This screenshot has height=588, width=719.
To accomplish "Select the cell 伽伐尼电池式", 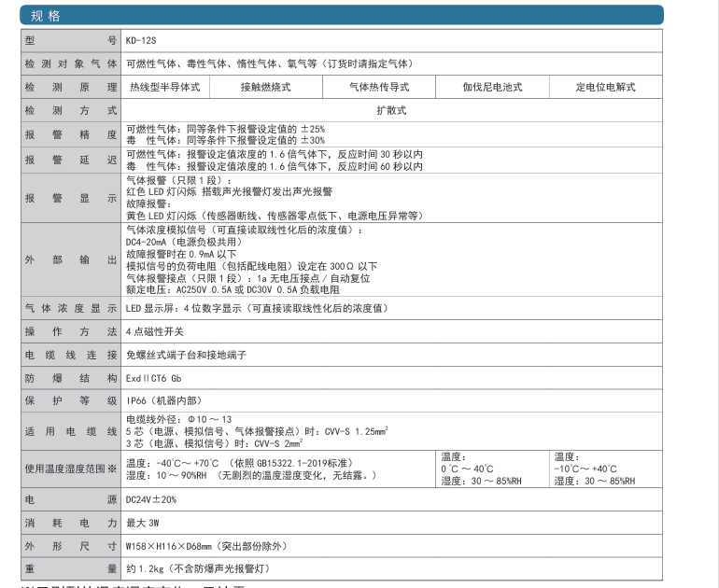I will pos(492,87).
